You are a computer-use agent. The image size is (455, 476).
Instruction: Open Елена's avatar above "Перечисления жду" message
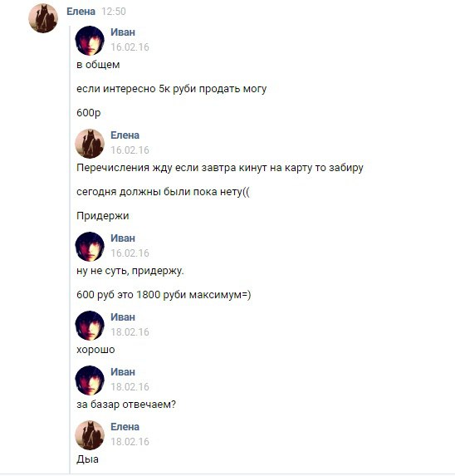(90, 144)
